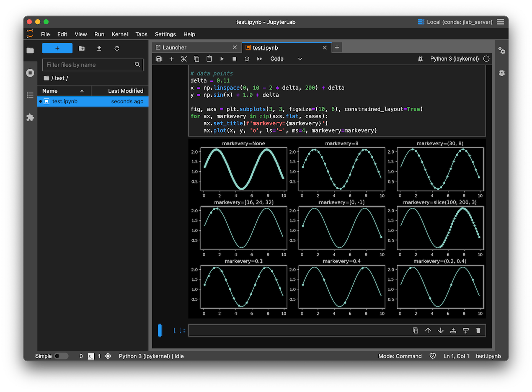The image size is (532, 392).
Task: Switch to the Launcher tab
Action: click(174, 48)
